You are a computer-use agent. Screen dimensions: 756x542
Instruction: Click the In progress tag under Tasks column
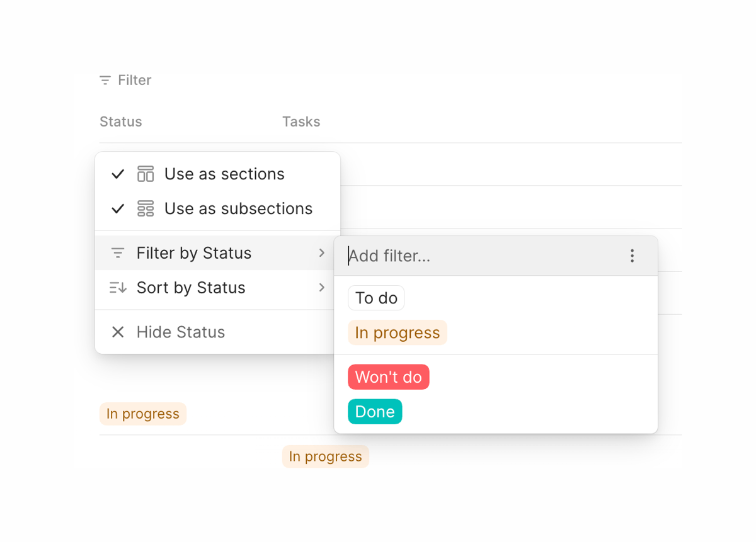pyautogui.click(x=325, y=456)
